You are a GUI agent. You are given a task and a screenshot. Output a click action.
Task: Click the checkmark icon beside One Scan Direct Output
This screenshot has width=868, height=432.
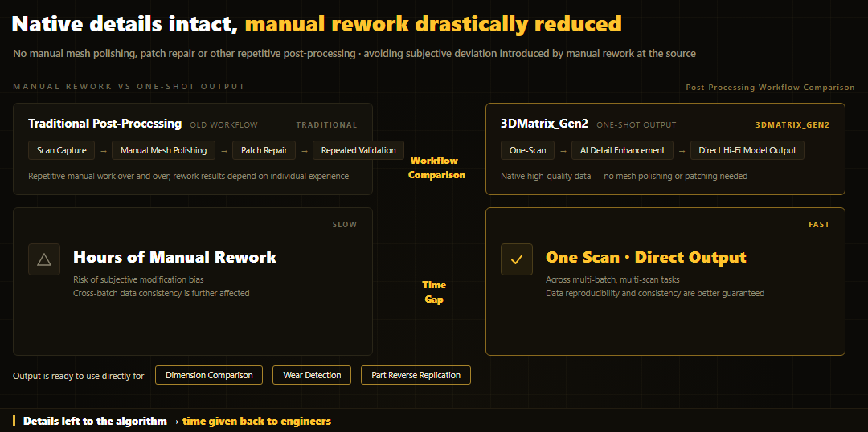point(517,259)
